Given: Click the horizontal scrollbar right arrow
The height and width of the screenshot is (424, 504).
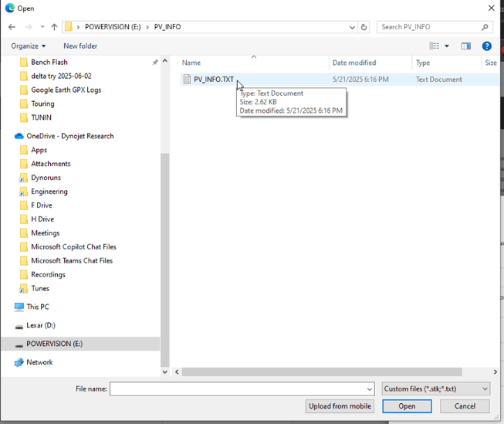Looking at the screenshot, I should (x=495, y=372).
